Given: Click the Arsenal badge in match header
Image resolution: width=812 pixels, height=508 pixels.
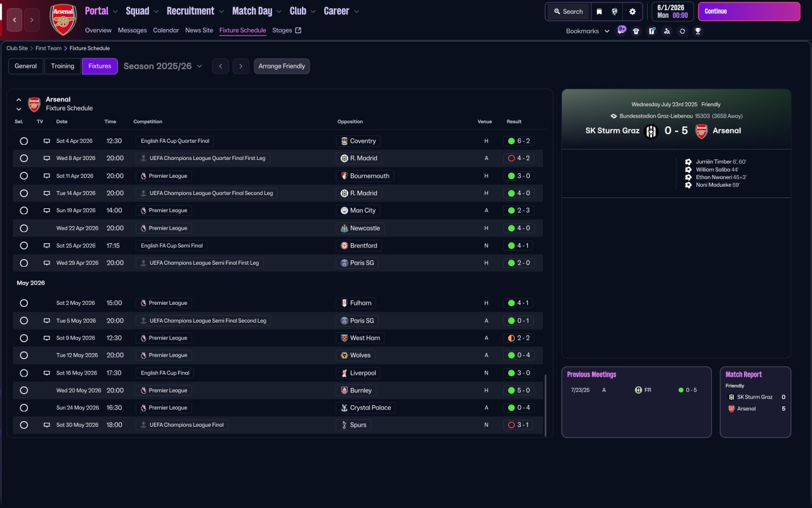Looking at the screenshot, I should coord(701,131).
